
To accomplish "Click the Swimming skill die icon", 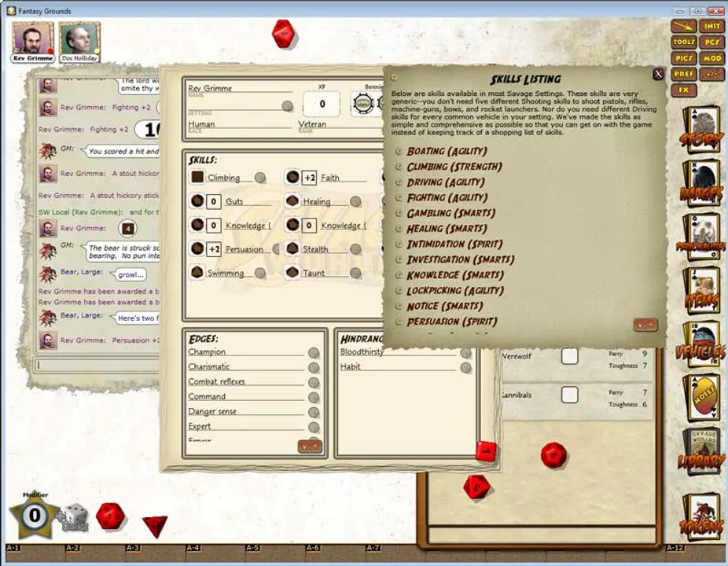I will click(197, 273).
